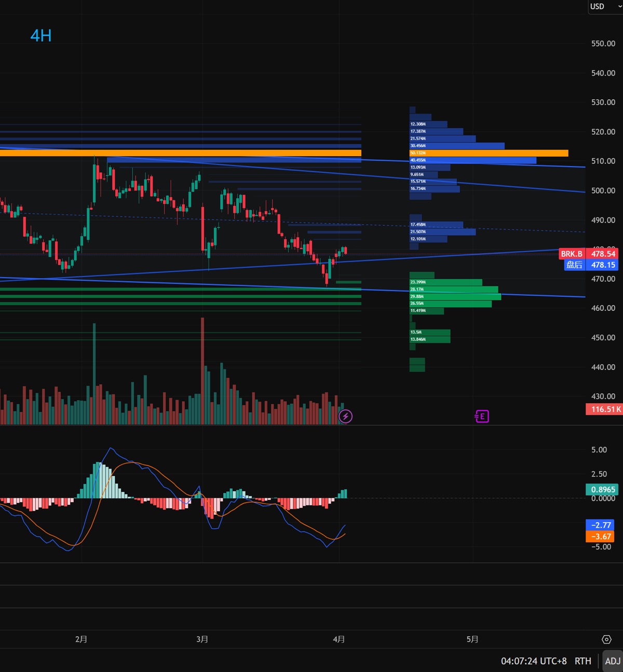The width and height of the screenshot is (623, 672).
Task: Open timezone menu showing 04:07:24 UTC+8
Action: pos(533,661)
